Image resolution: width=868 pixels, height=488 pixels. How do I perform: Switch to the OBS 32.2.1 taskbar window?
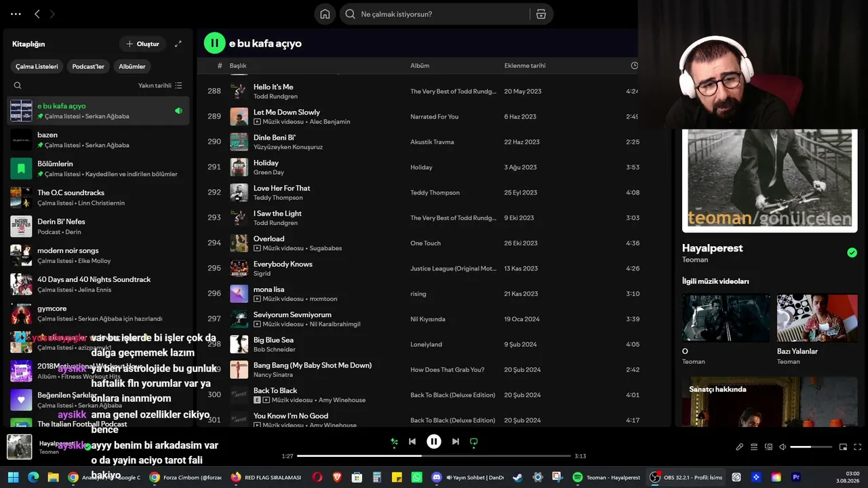pyautogui.click(x=686, y=477)
